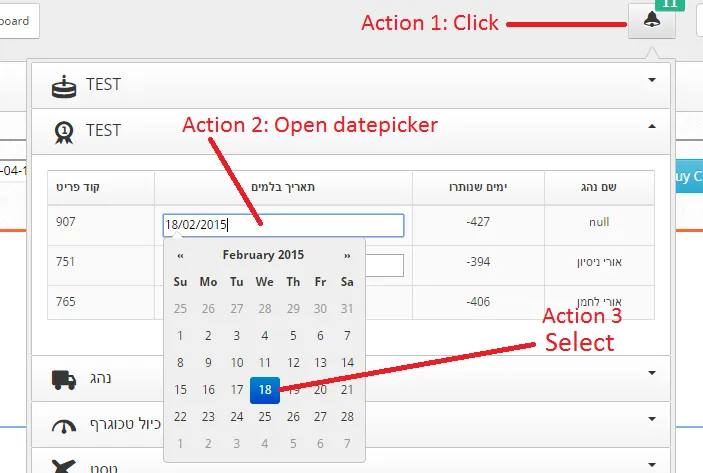
Task: Click the award ribbon icon next to TEST
Action: pyautogui.click(x=64, y=131)
